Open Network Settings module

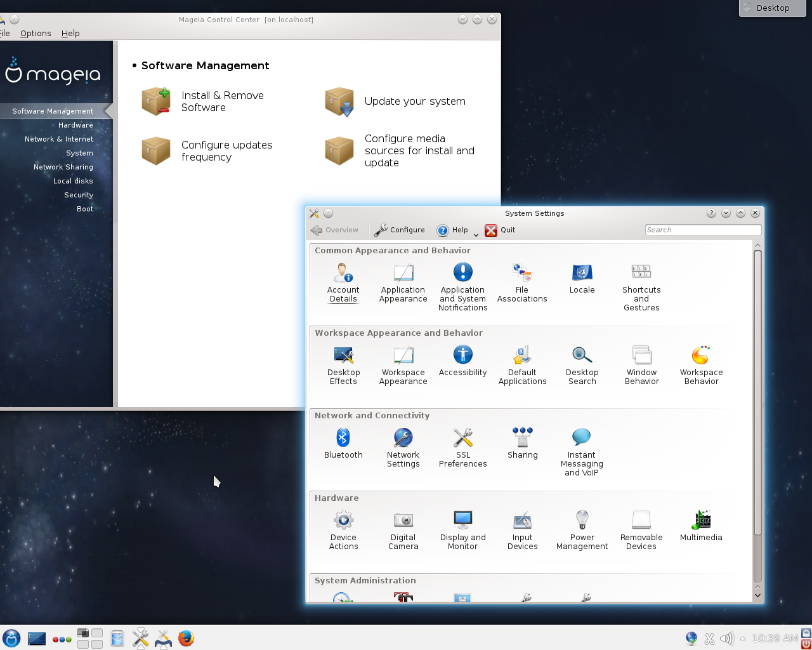point(403,448)
